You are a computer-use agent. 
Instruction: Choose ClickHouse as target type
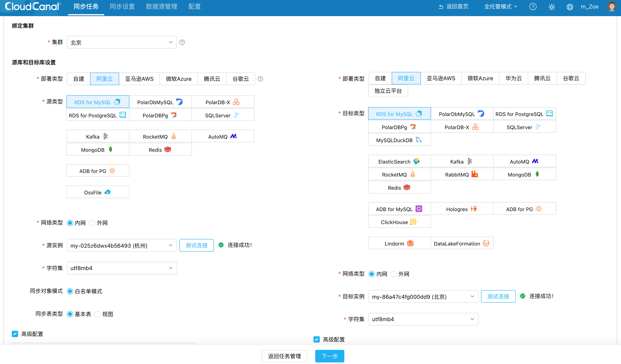pos(399,222)
